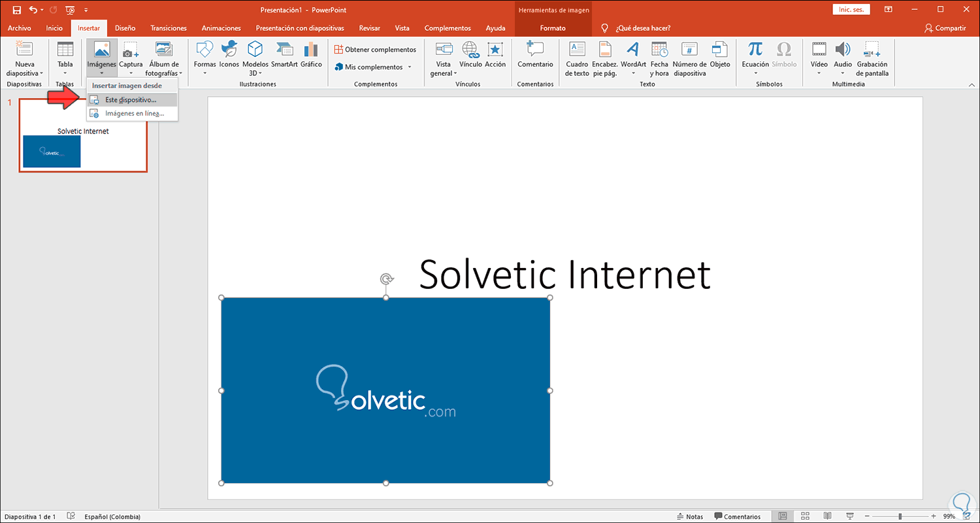Open the Animaciones tab

[221, 28]
